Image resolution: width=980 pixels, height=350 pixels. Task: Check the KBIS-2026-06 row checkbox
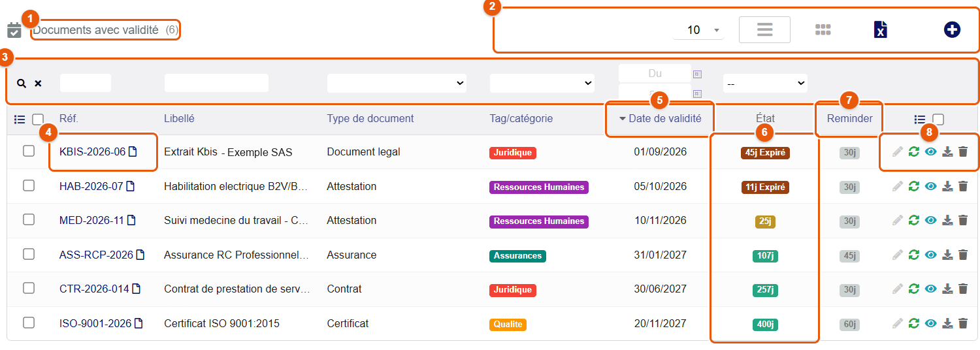tap(29, 151)
